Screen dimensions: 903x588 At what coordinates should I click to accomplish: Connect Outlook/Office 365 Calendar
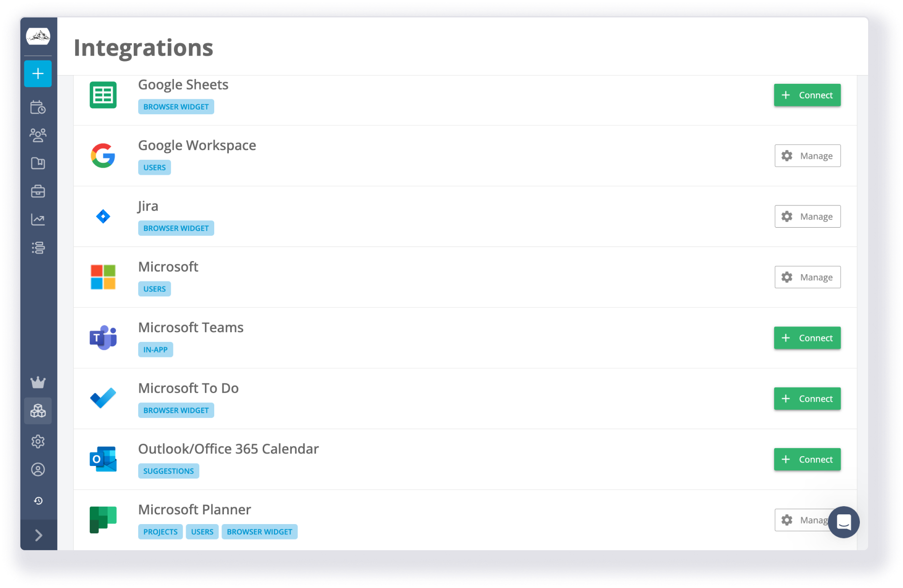(807, 459)
